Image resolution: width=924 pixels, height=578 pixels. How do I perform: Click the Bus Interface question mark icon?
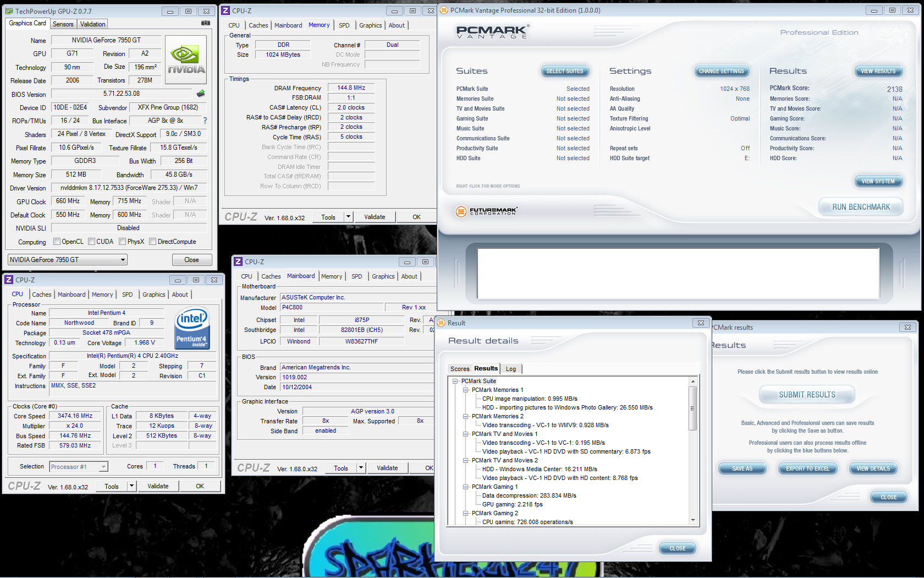tap(205, 121)
